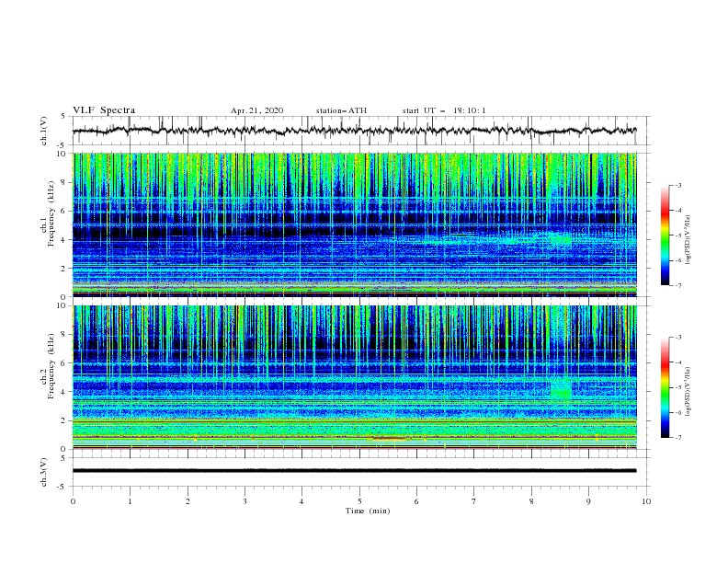728x563 pixels.
Task: Click the ch.1 voltage waveform trace
Action: 355,131
